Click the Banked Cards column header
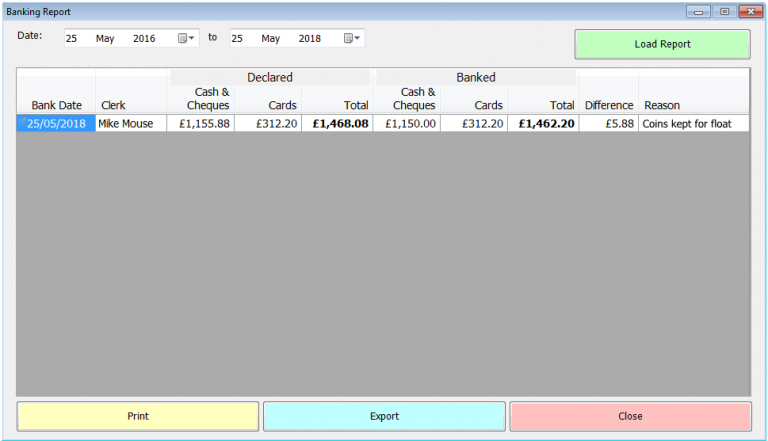 pos(488,105)
